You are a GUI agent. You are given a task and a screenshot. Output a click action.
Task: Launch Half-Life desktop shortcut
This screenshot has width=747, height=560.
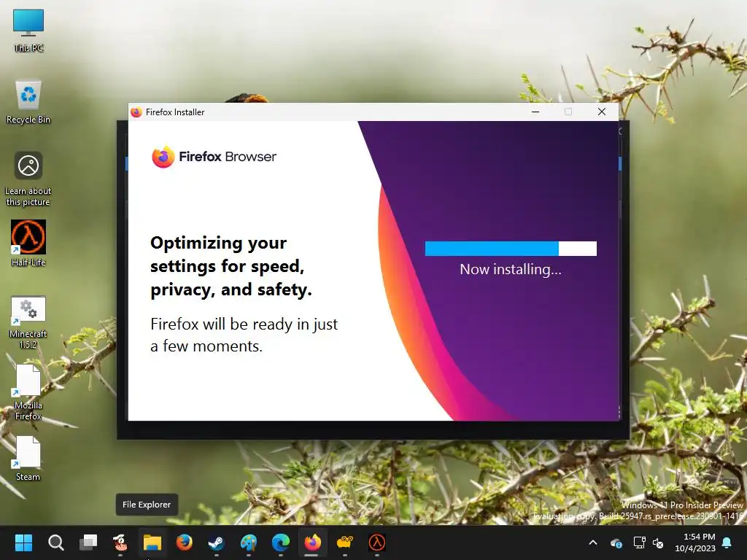[x=28, y=244]
